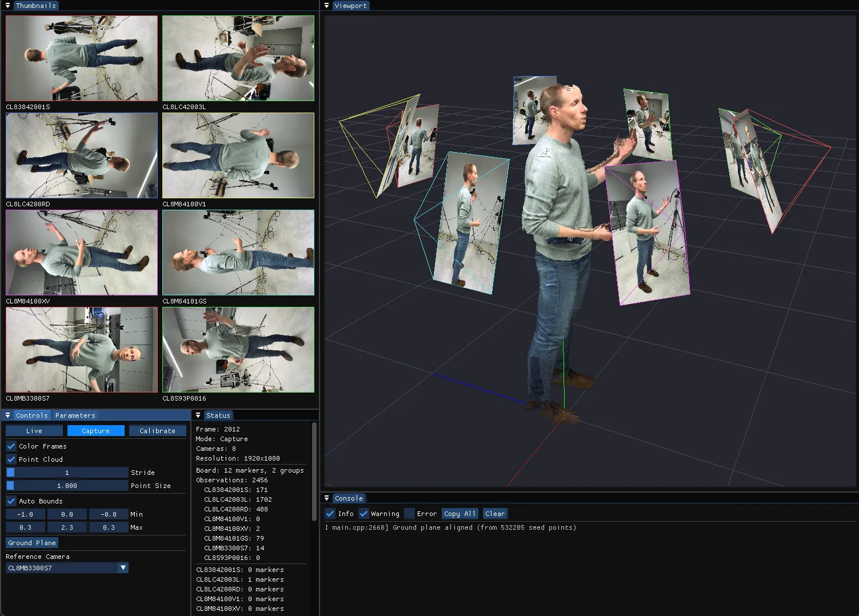Toggle Auto Bounds off
This screenshot has height=616, width=859.
(10, 501)
